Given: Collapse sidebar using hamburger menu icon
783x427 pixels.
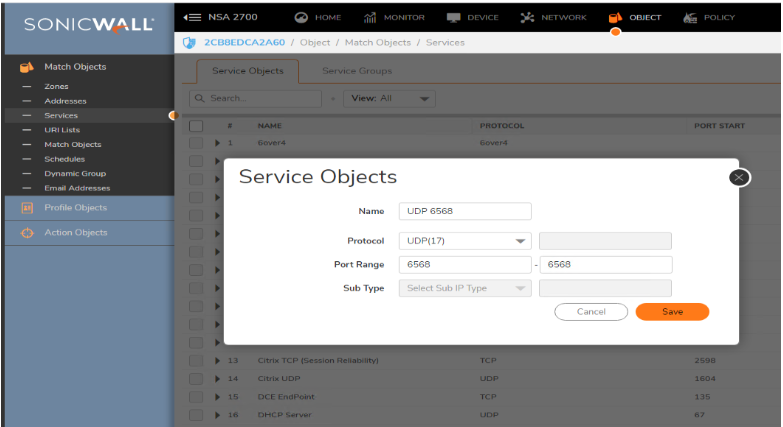Looking at the screenshot, I should (193, 17).
